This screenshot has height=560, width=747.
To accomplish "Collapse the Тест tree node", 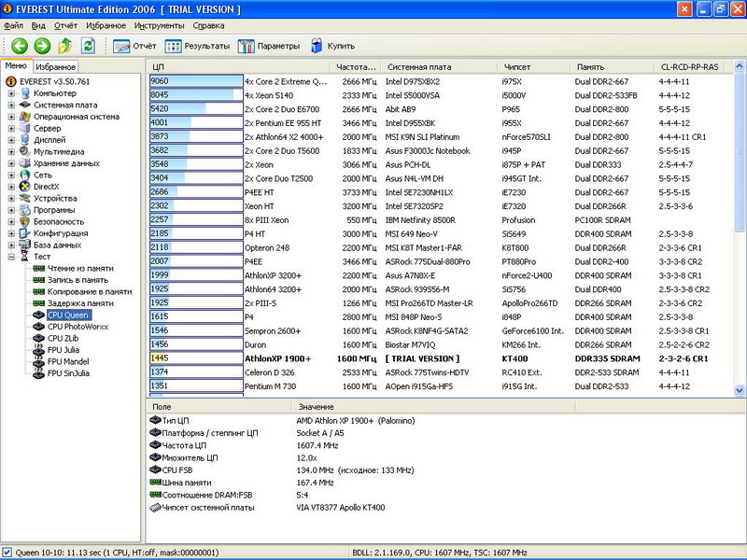I will tap(11, 257).
